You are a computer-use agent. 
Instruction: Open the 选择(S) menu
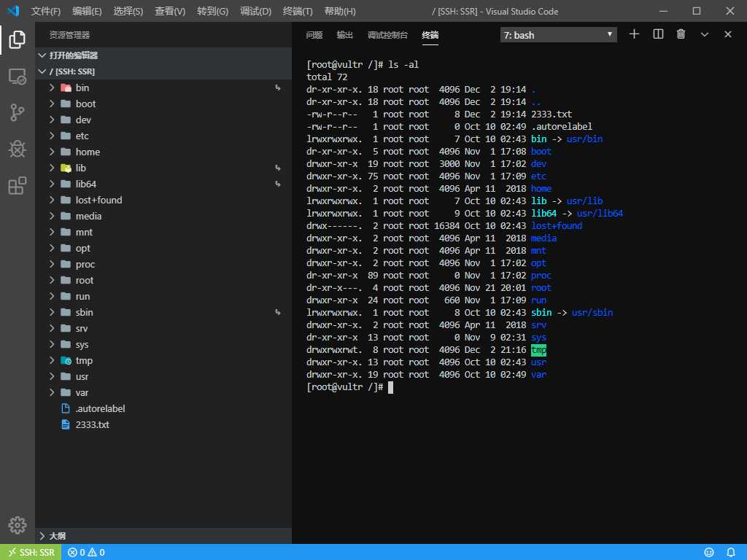[128, 11]
